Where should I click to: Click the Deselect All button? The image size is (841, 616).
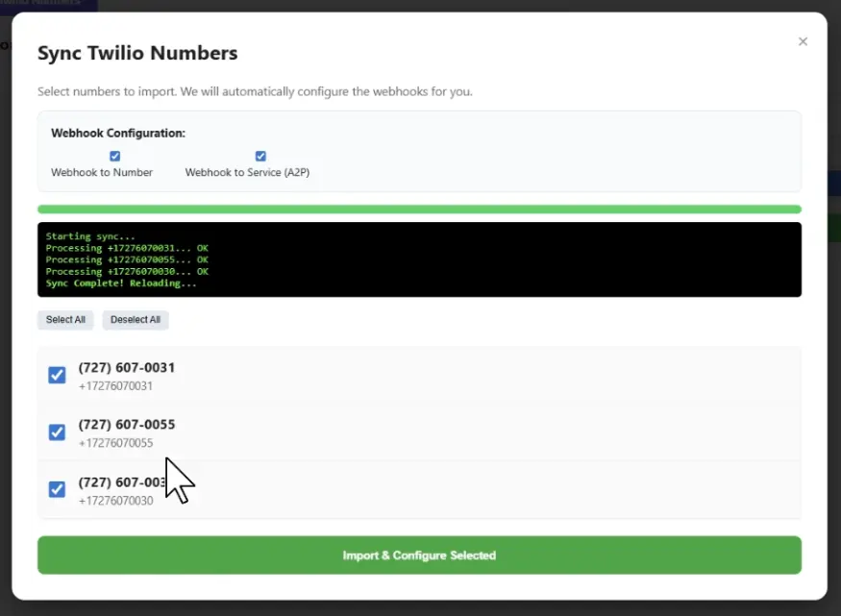tap(136, 319)
